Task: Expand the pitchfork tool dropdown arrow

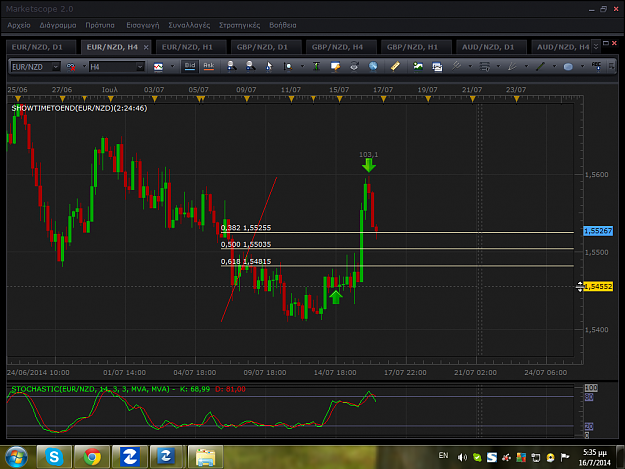Action: click(x=470, y=66)
